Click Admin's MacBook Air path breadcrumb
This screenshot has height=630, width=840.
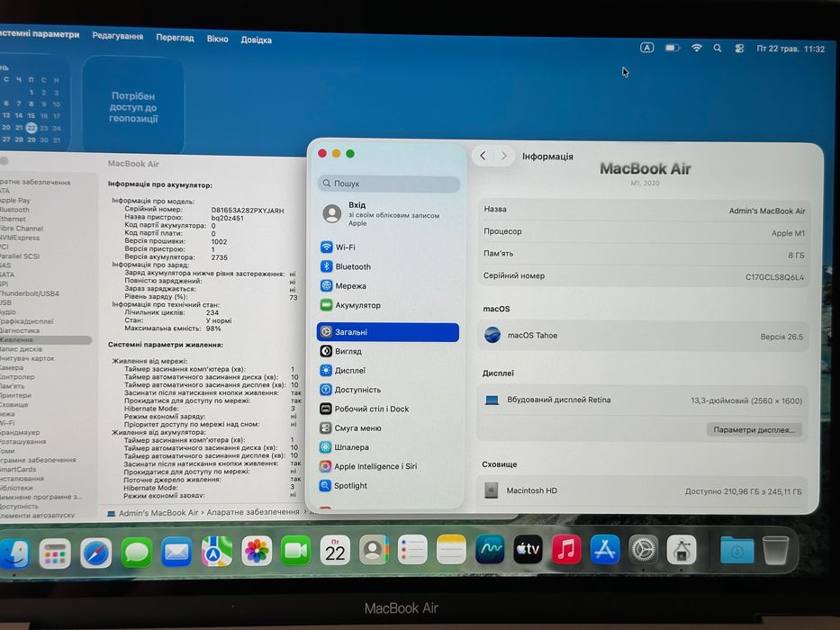153,513
